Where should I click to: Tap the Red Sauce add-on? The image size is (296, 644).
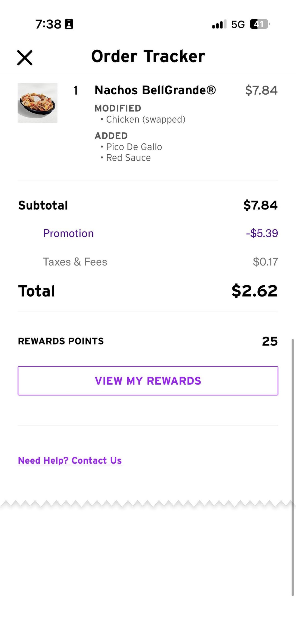[x=128, y=158]
